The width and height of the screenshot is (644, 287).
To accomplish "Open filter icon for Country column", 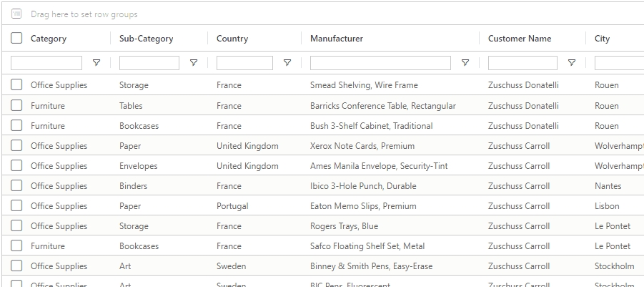I will (287, 63).
